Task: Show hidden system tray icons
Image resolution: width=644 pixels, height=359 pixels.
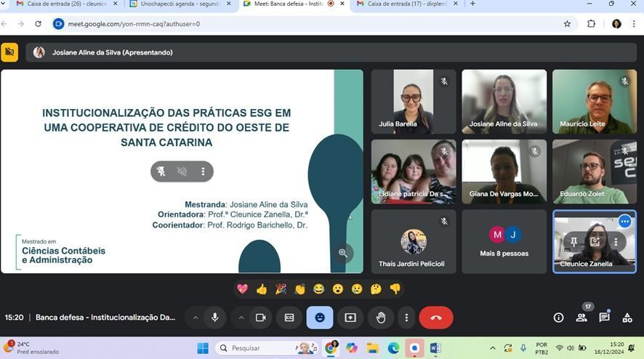Action: (492, 348)
